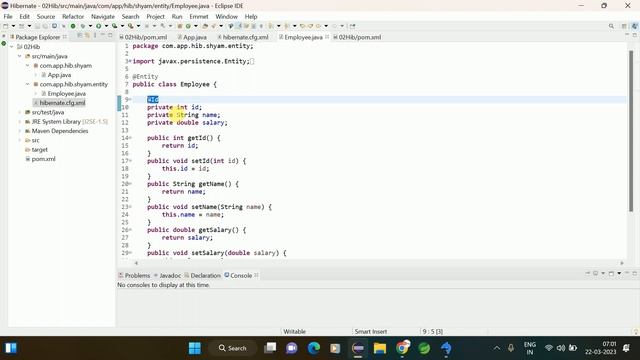Open the Window menu
The width and height of the screenshot is (640, 360).
227,16
